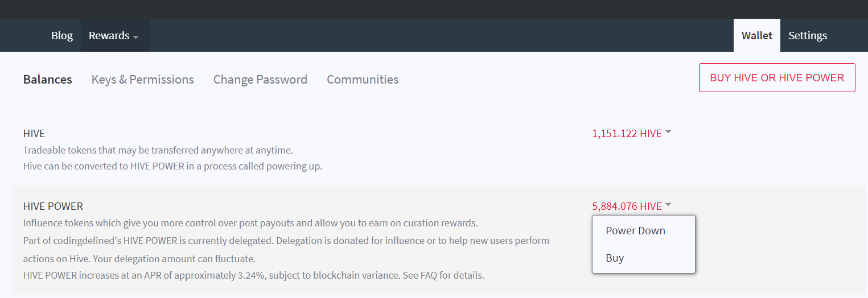Click the 5,884.076 HIVE power amount
Image resolution: width=868 pixels, height=298 pixels.
tap(627, 206)
